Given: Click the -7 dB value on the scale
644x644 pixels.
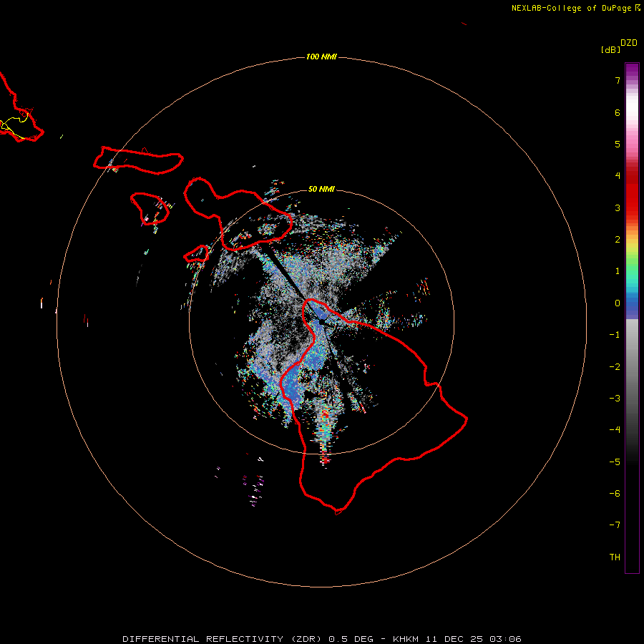Looking at the screenshot, I should (615, 525).
